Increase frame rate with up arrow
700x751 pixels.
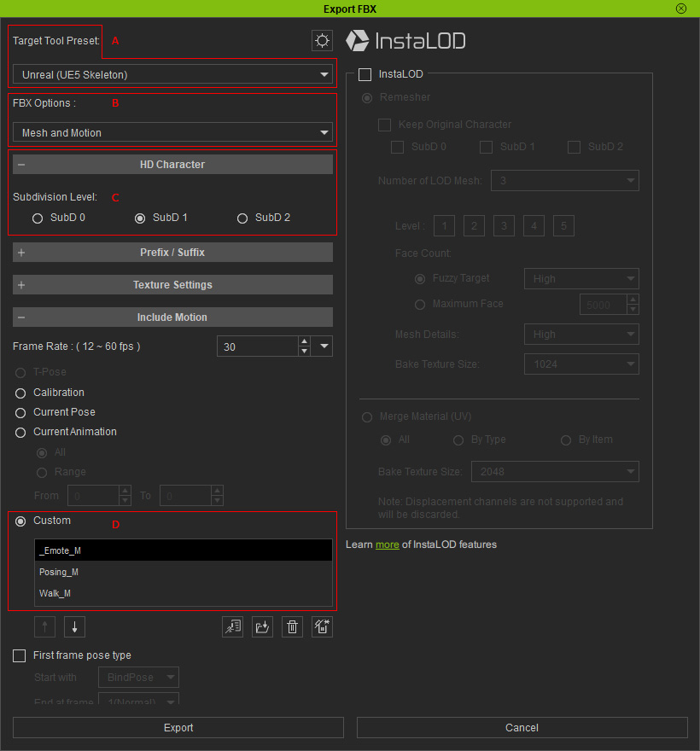tap(304, 341)
